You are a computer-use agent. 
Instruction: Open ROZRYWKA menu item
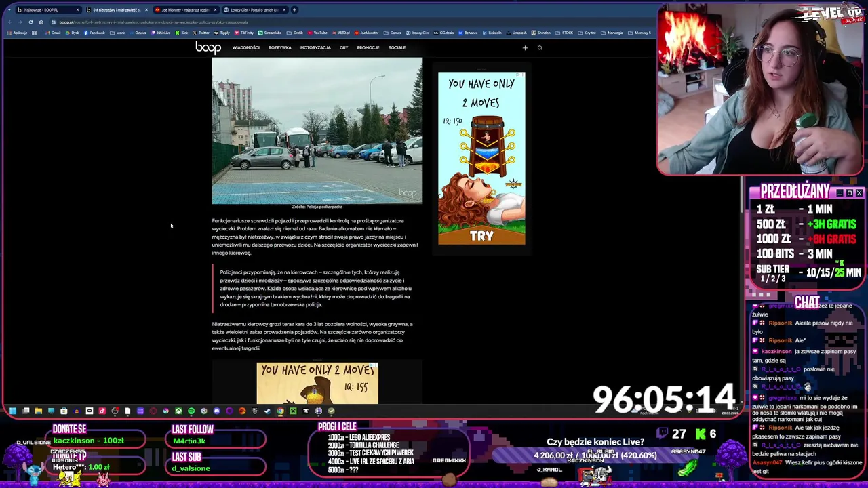[279, 48]
